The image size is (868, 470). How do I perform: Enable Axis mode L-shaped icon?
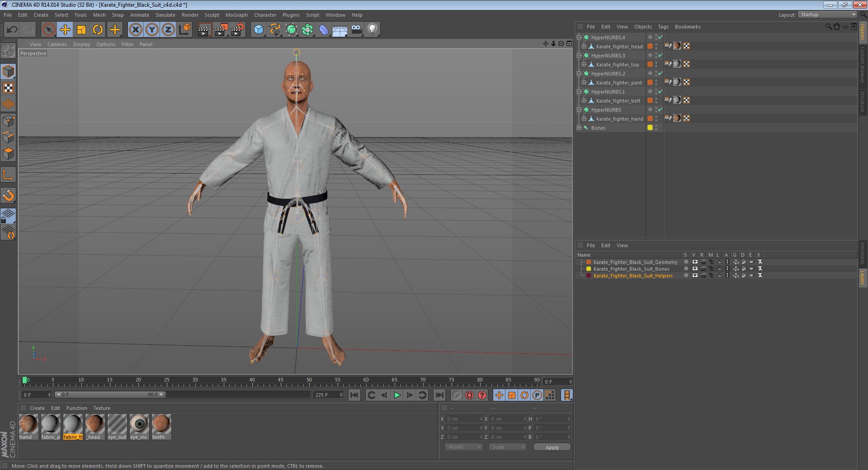[8, 174]
